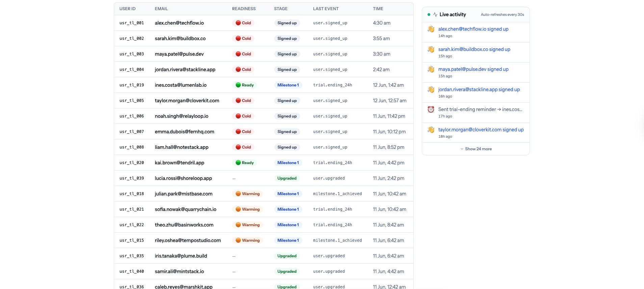Select the theo.zhu@basinworks.com email cell

point(184,225)
